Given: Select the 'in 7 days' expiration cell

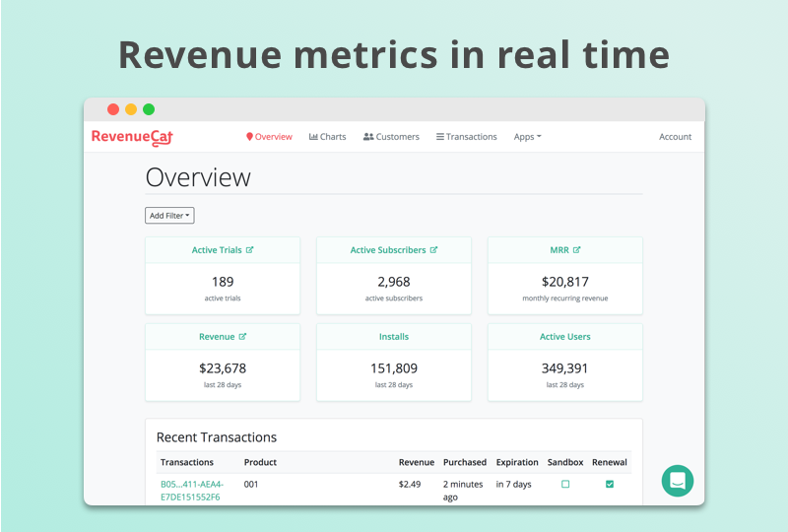Looking at the screenshot, I should 513,485.
